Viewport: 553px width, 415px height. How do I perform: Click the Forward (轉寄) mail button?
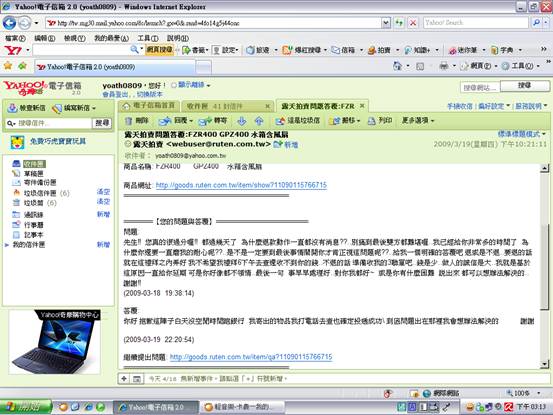coord(213,121)
